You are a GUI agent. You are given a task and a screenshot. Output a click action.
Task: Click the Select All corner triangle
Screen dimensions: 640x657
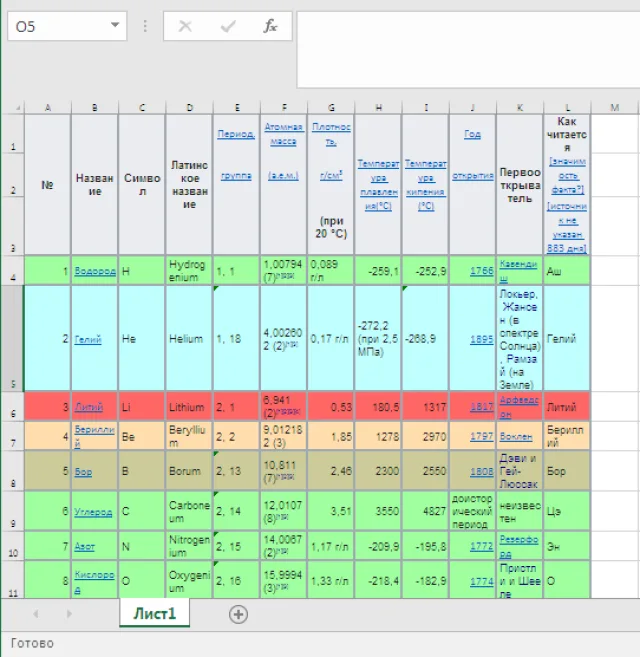click(x=18, y=108)
